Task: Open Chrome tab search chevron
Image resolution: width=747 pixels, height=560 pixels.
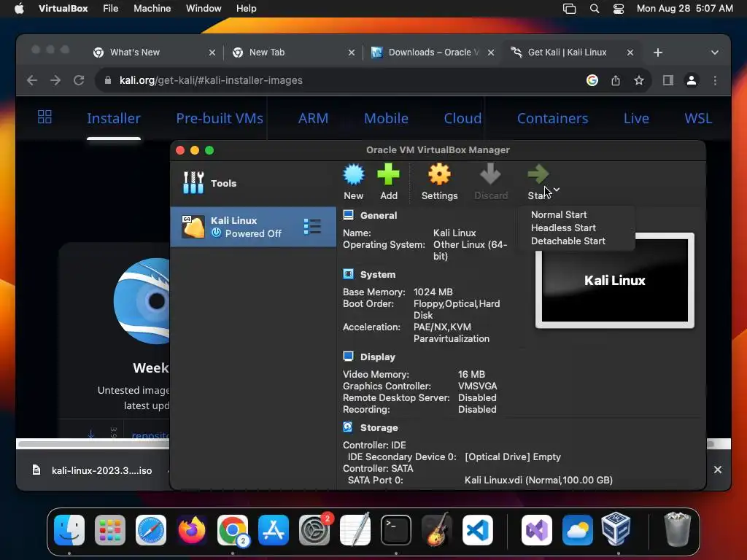Action: (x=715, y=52)
